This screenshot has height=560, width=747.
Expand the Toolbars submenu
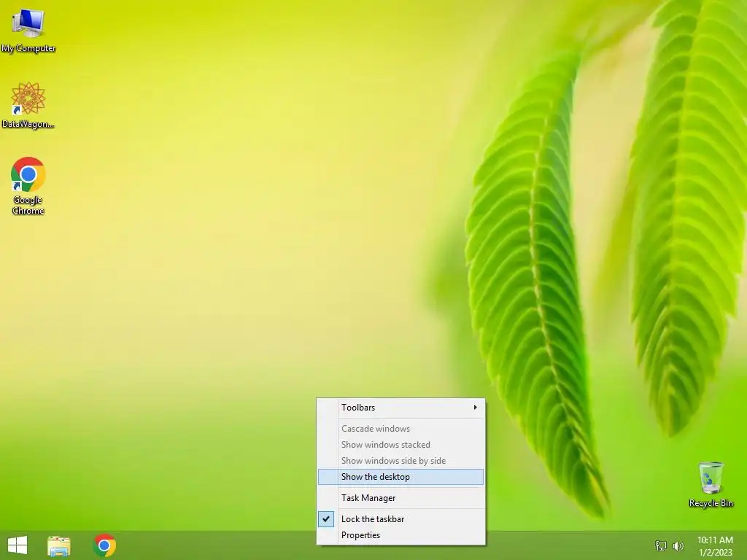tap(401, 408)
